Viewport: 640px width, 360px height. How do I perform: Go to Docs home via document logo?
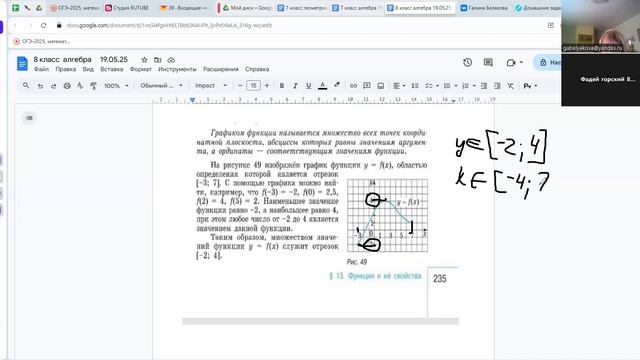[x=22, y=64]
